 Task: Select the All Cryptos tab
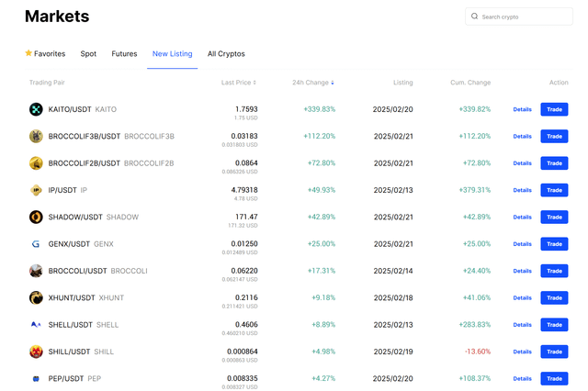tap(226, 54)
